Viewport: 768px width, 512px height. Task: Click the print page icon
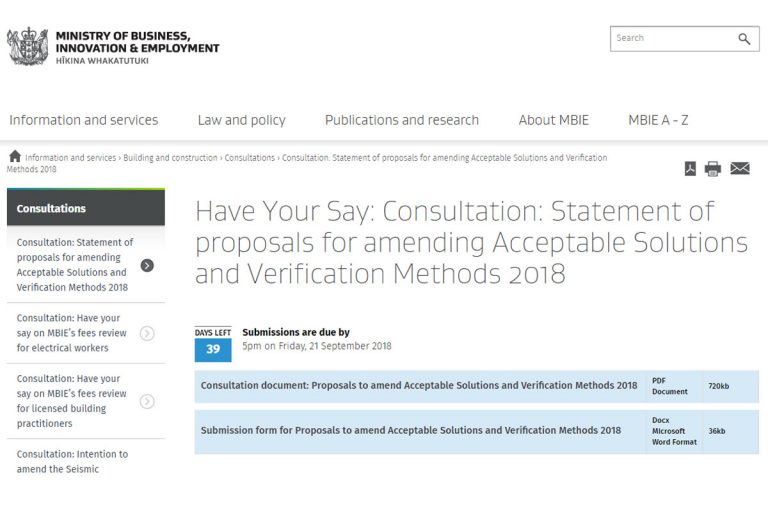(x=713, y=168)
